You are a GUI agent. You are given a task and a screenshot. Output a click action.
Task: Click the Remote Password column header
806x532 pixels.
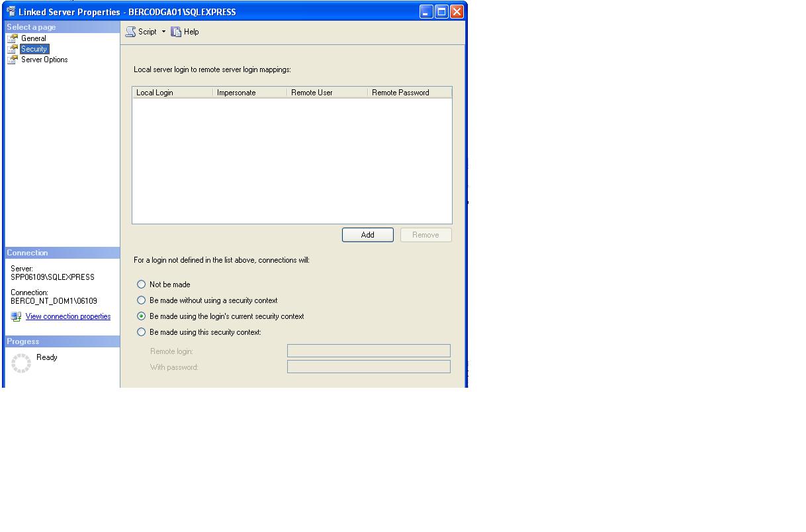coord(410,93)
